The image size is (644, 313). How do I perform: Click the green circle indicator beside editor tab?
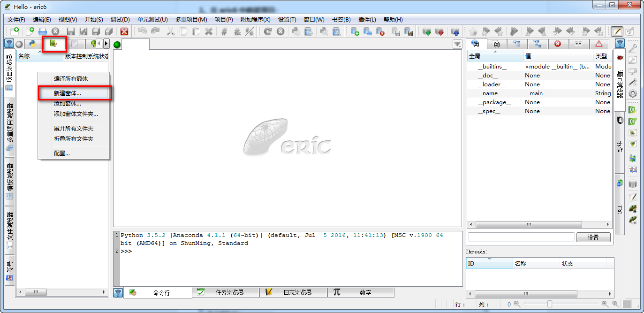point(117,45)
